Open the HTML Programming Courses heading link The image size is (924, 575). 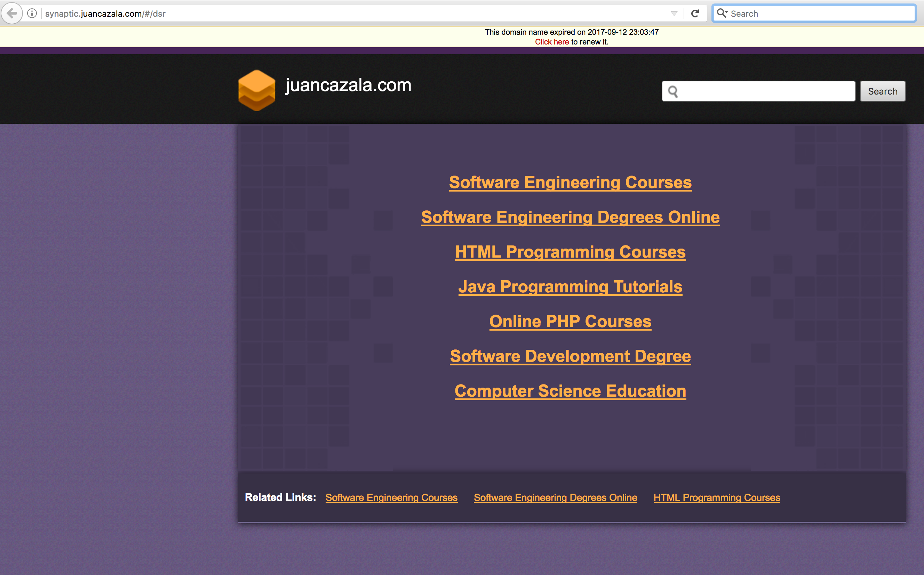click(570, 252)
